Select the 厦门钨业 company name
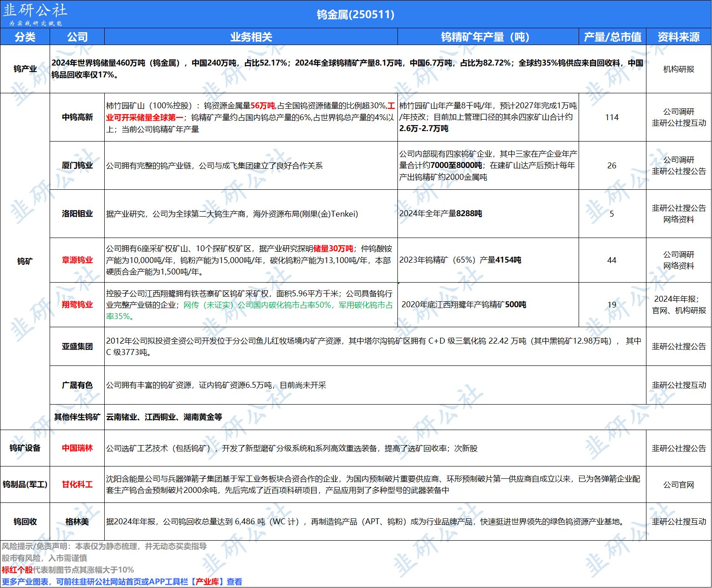This screenshot has width=712, height=588. click(x=77, y=166)
